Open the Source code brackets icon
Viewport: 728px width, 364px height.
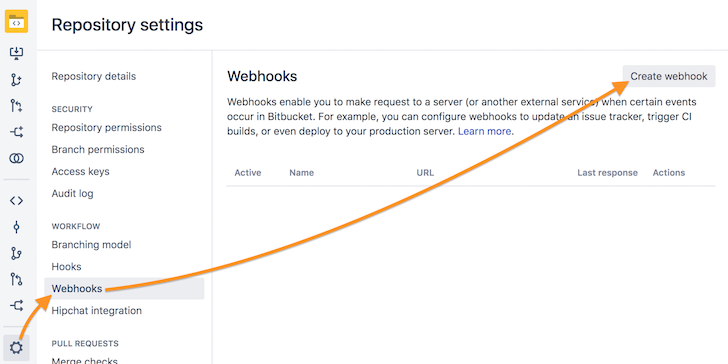click(x=16, y=201)
